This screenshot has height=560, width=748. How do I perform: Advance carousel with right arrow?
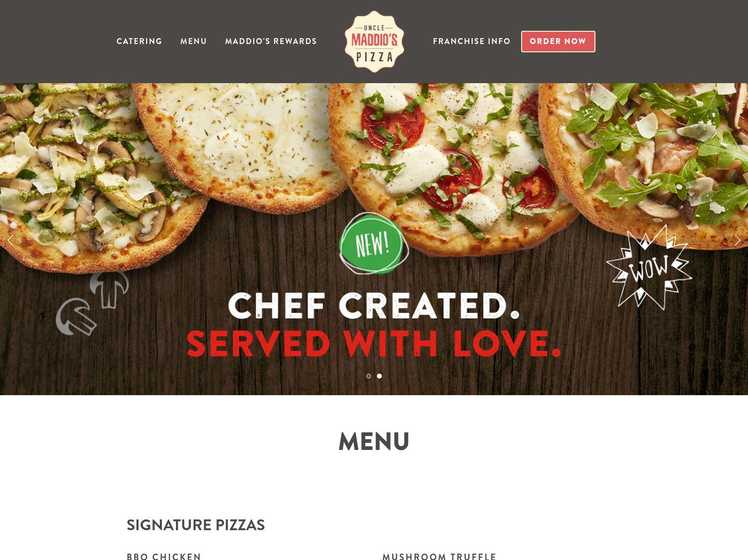(x=737, y=240)
